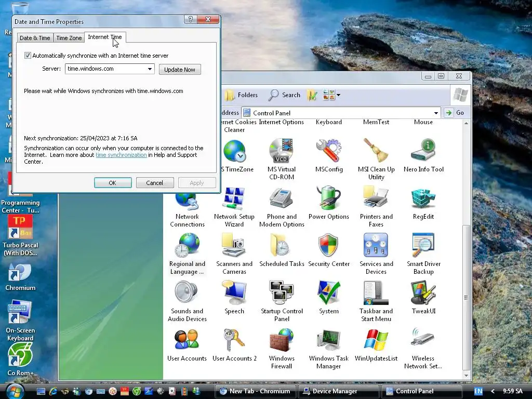This screenshot has width=532, height=399.
Task: Toggle the Folders pane in Control Panel
Action: (241, 96)
